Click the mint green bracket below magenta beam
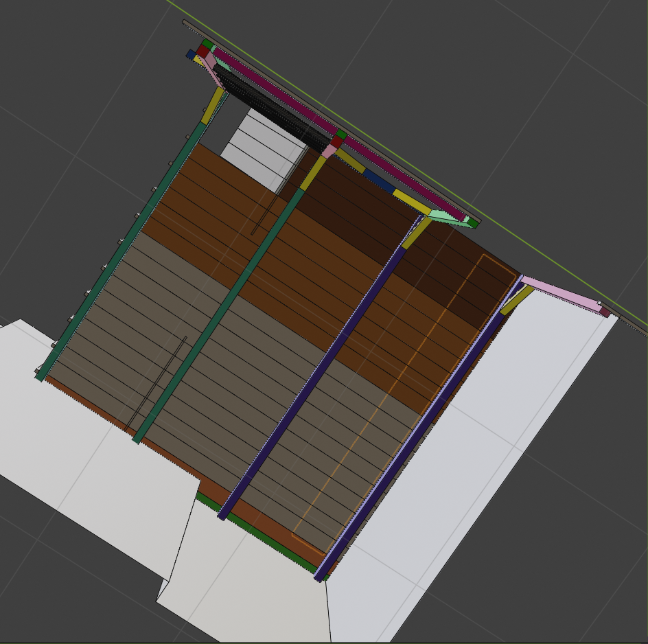Screen dimensions: 648x644 coord(447,217)
